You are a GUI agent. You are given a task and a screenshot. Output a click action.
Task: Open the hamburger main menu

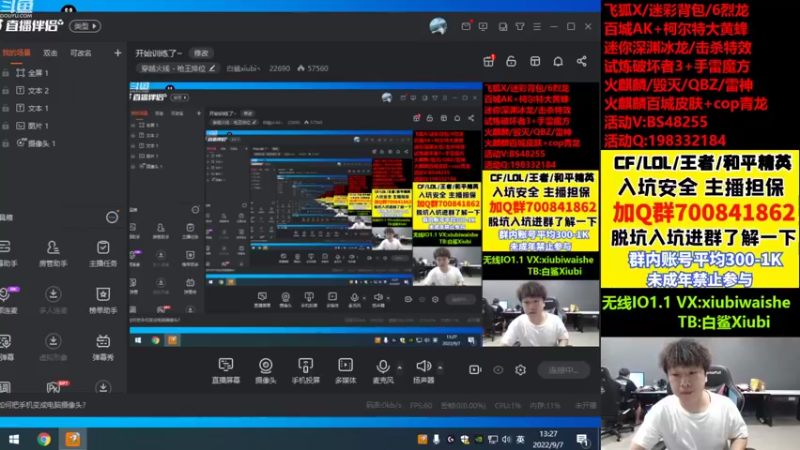coord(537,26)
